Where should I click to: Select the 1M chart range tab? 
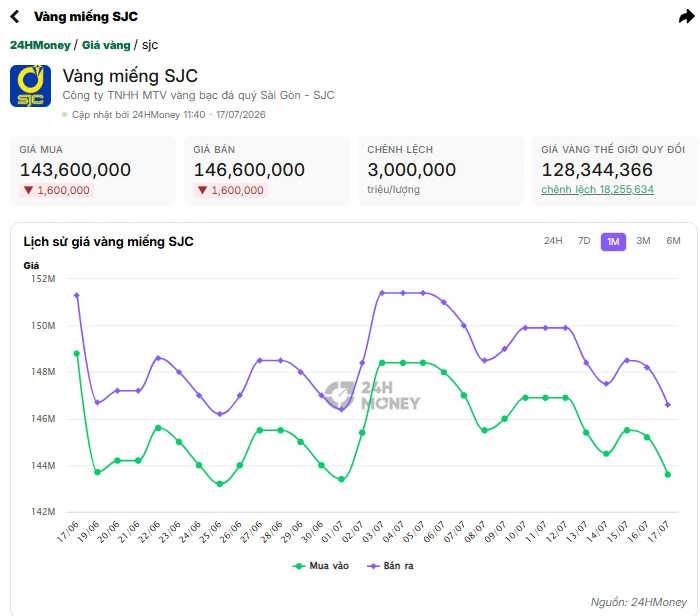pos(613,241)
